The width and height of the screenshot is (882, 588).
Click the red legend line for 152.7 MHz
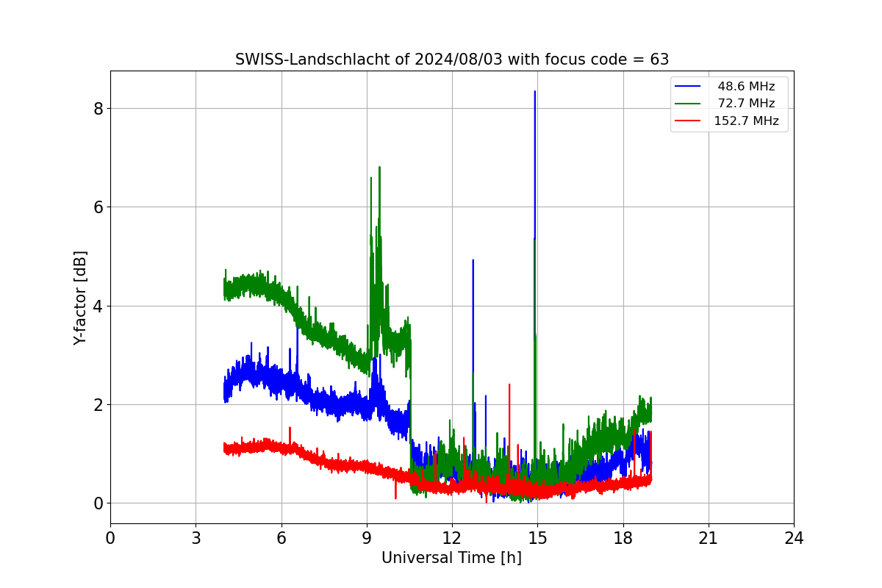click(688, 121)
